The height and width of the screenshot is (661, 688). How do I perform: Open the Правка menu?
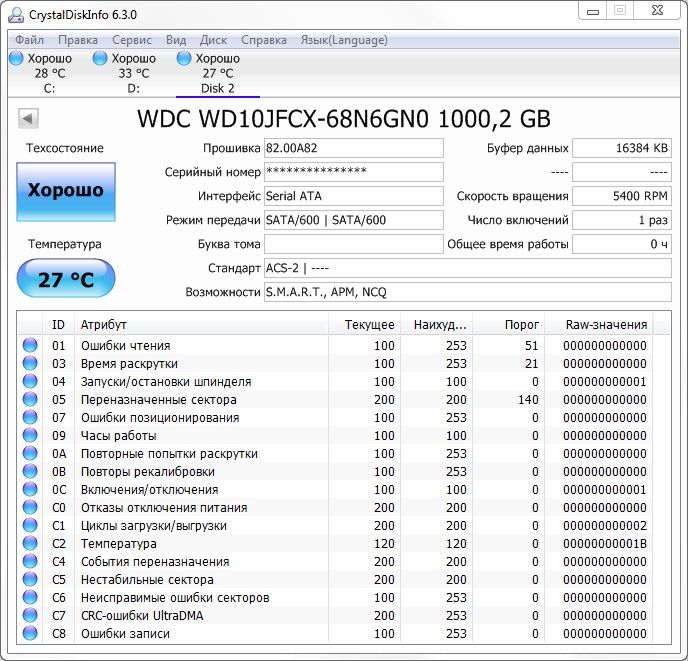78,40
